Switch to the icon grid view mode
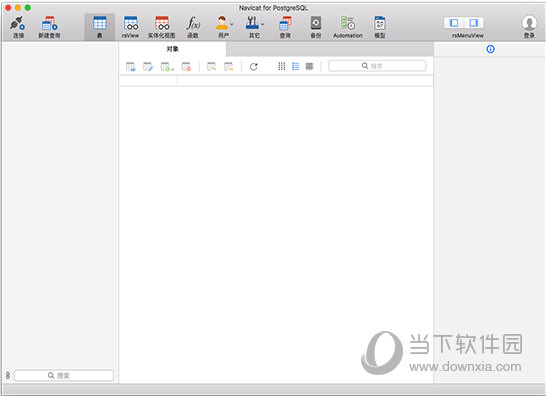 pos(282,66)
